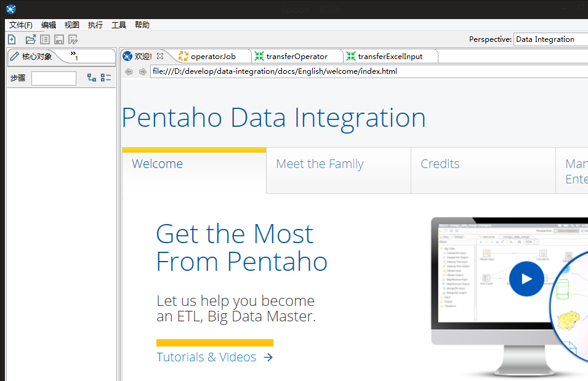The width and height of the screenshot is (588, 381).
Task: Open the 视图 menu
Action: pos(71,25)
